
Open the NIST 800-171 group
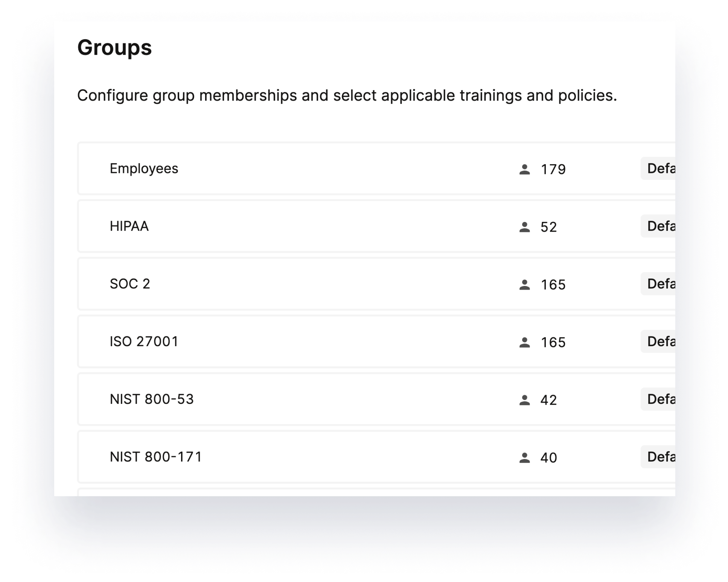tap(156, 457)
